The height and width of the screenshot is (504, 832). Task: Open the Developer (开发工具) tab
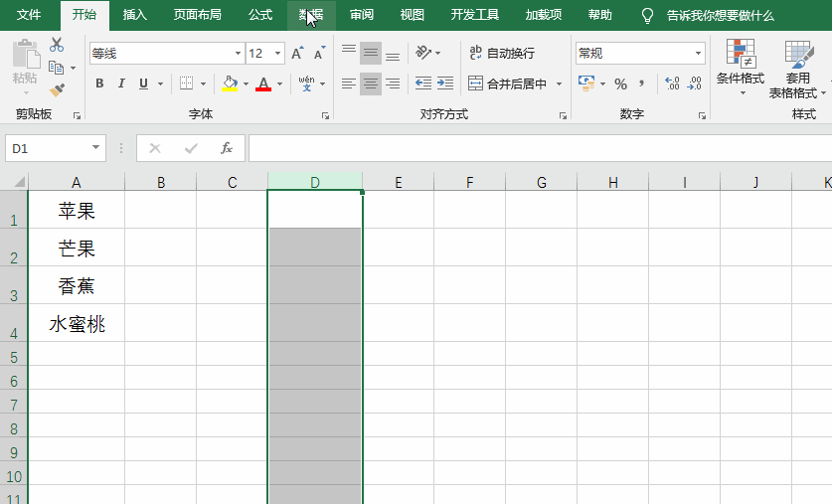475,14
